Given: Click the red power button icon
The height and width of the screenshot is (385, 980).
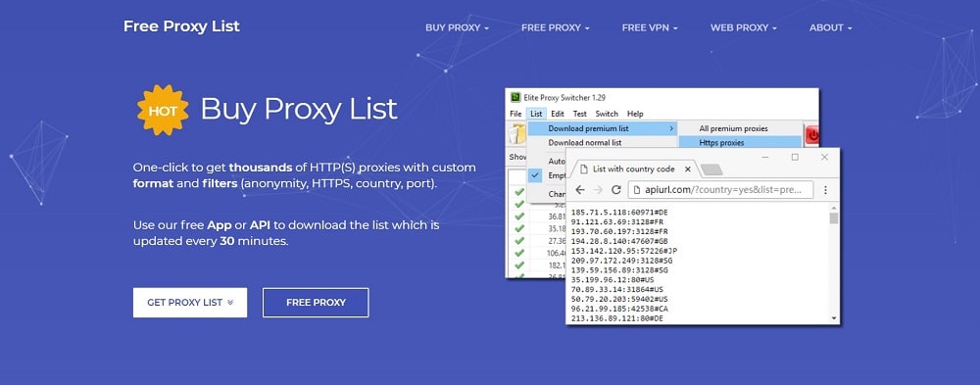Looking at the screenshot, I should pyautogui.click(x=811, y=135).
